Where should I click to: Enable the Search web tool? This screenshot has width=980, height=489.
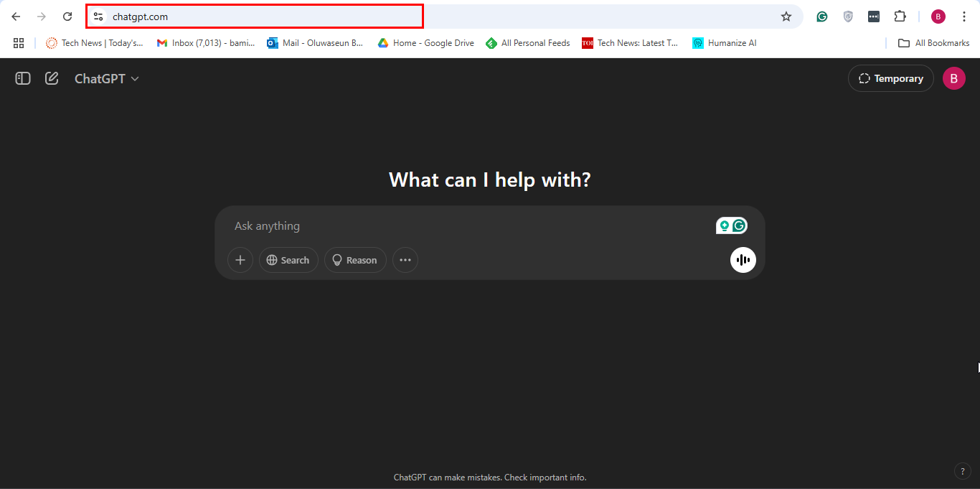coord(288,260)
